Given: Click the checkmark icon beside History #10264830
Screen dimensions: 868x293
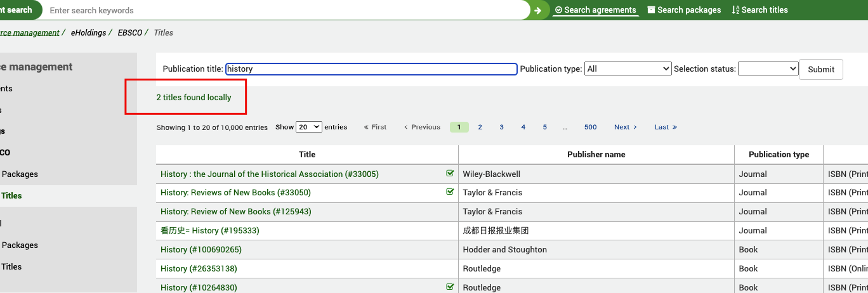Looking at the screenshot, I should pyautogui.click(x=450, y=287).
